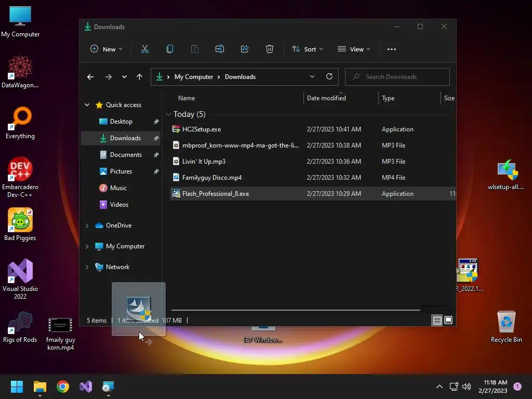Switch to large icons view in status bar
Screen dimensions: 532x399
click(448, 320)
